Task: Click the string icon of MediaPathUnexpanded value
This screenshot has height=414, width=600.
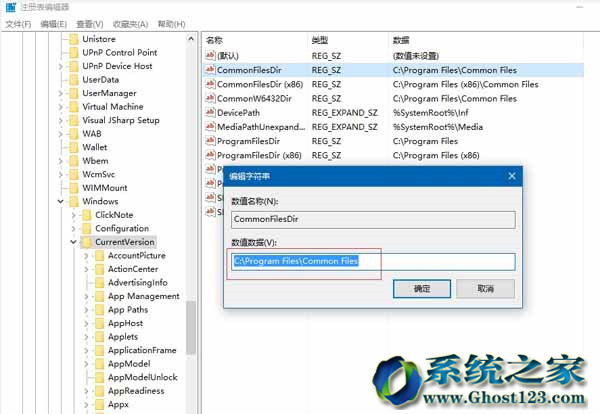Action: click(x=210, y=127)
